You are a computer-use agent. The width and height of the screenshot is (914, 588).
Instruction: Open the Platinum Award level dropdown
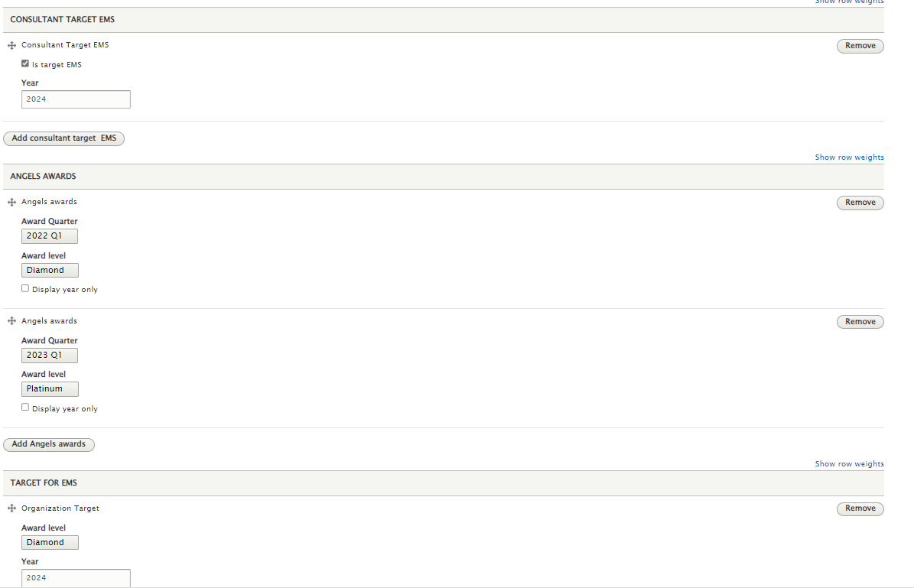50,388
